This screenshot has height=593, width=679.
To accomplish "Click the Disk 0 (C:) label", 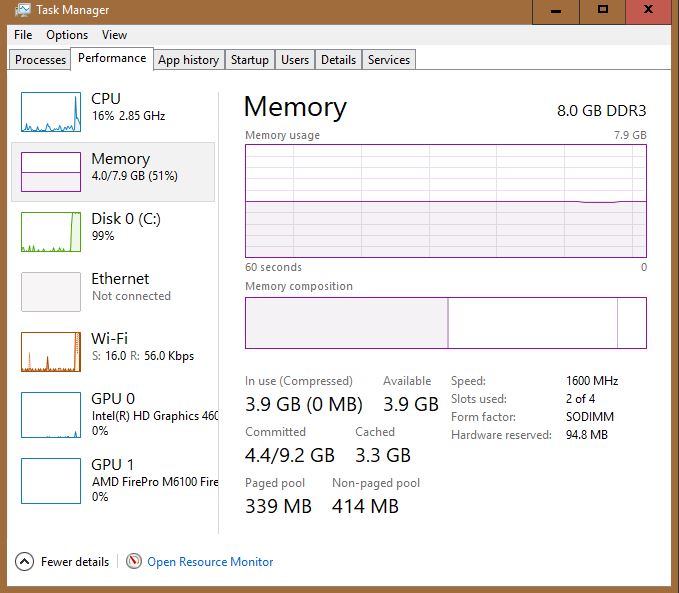I will click(x=126, y=219).
